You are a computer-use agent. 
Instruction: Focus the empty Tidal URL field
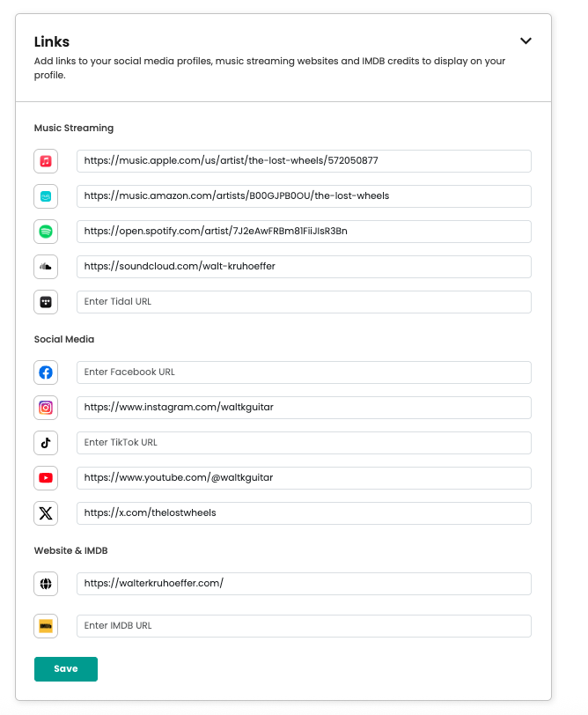coord(304,302)
